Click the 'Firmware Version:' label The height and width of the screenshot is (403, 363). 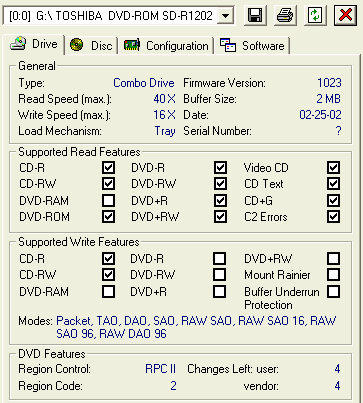coord(224,83)
